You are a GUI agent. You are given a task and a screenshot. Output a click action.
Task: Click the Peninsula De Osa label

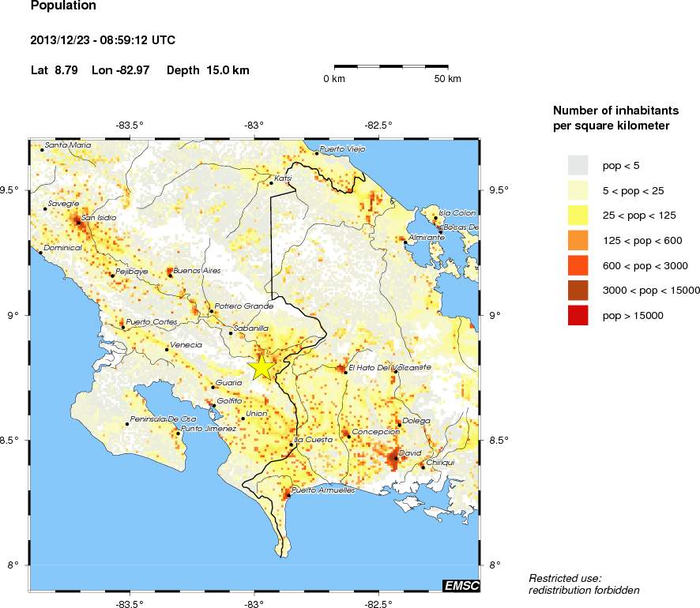tap(163, 419)
